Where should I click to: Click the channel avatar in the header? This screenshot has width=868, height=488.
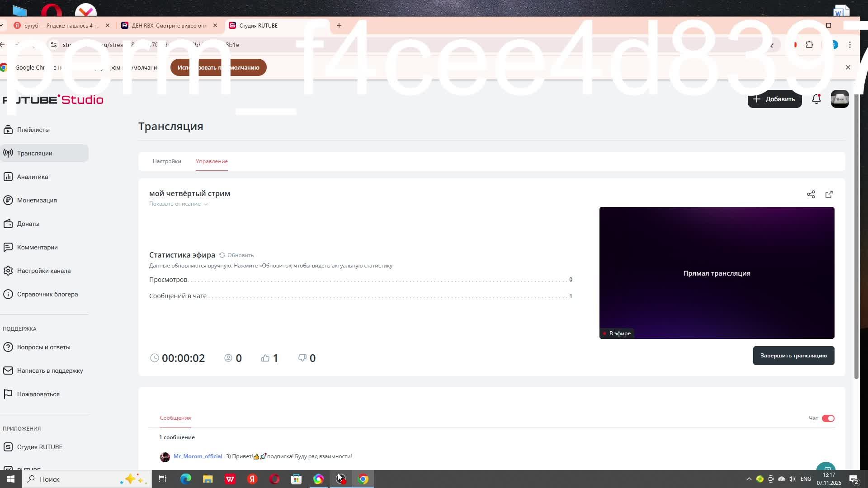(x=840, y=99)
